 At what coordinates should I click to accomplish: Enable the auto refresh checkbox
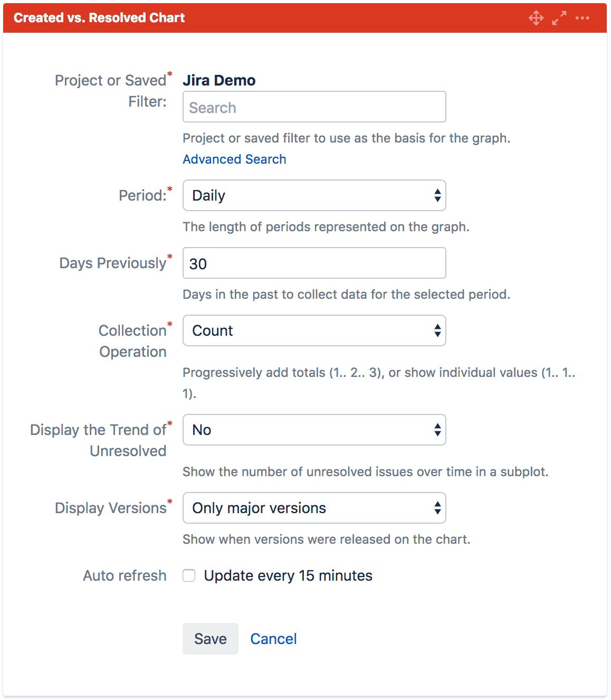189,575
